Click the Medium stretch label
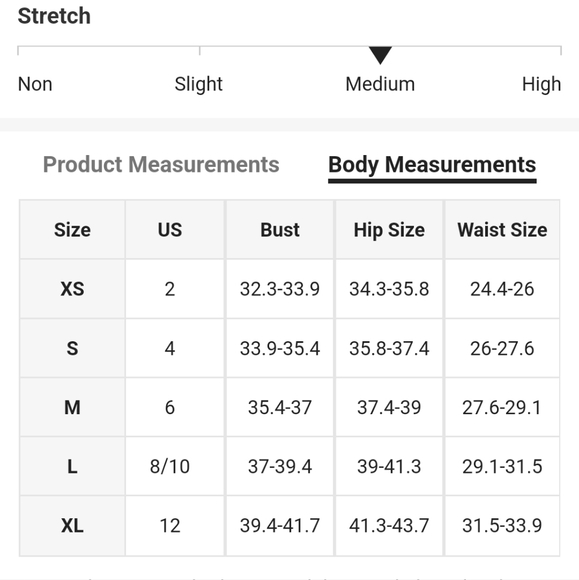This screenshot has width=579, height=580. (x=380, y=84)
